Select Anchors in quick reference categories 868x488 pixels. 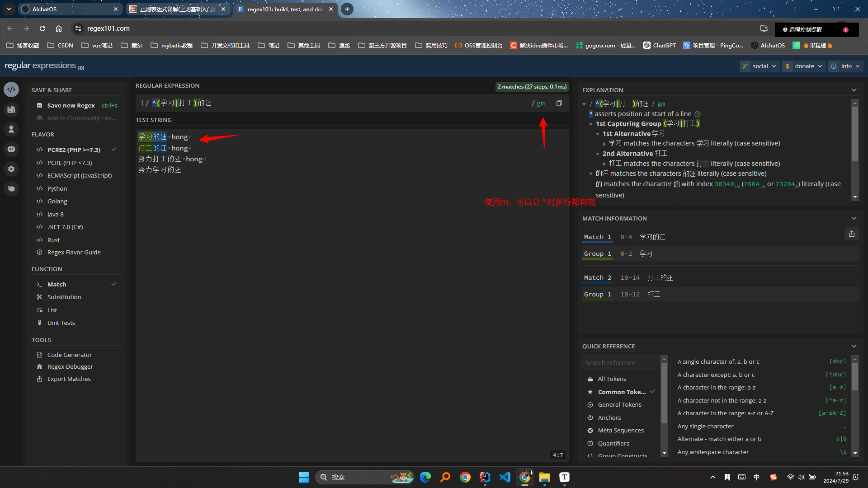pos(609,418)
